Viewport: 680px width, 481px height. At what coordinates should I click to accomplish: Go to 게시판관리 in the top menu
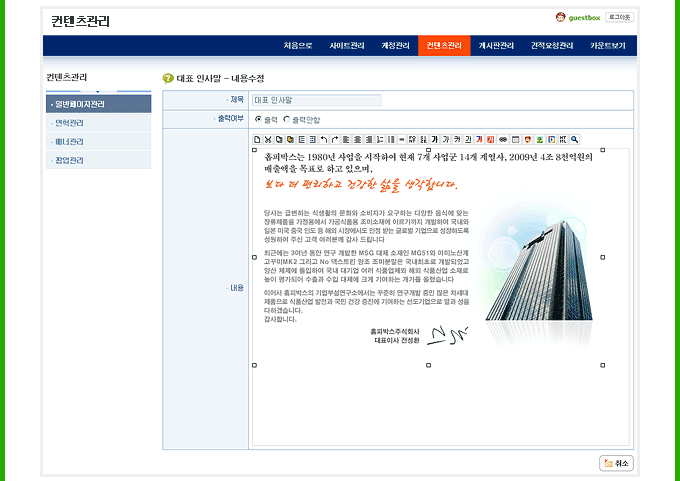coord(495,46)
